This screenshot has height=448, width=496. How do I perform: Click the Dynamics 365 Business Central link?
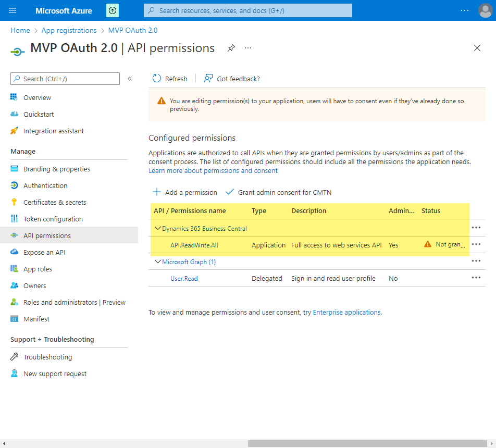[204, 229]
